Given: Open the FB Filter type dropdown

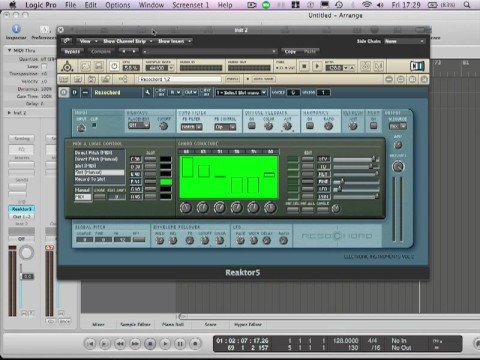Looking at the screenshot, I should (191, 127).
